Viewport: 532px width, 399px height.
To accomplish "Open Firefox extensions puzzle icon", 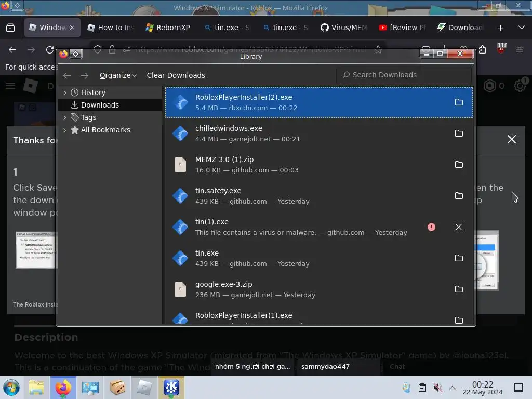I will click(482, 50).
